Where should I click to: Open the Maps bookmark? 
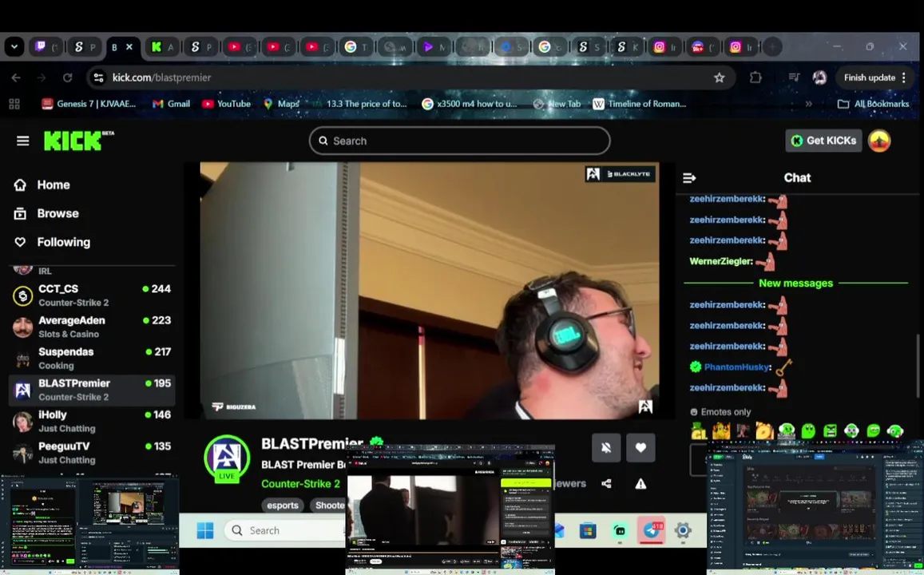click(x=282, y=104)
